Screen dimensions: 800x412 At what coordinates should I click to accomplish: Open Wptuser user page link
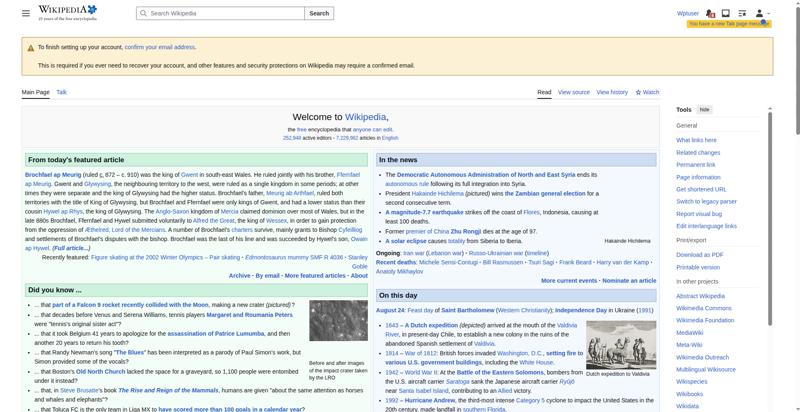687,13
